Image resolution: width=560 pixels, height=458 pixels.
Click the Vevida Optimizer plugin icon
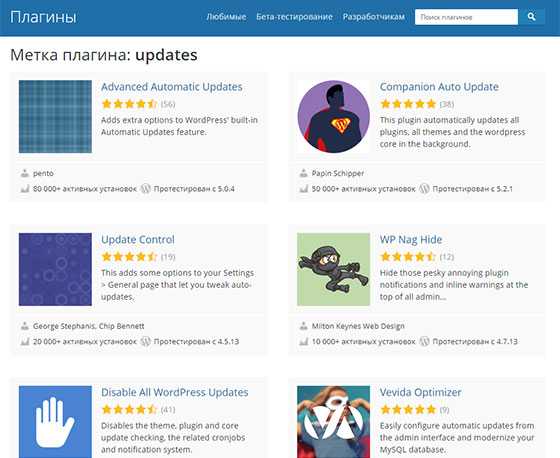click(x=334, y=422)
